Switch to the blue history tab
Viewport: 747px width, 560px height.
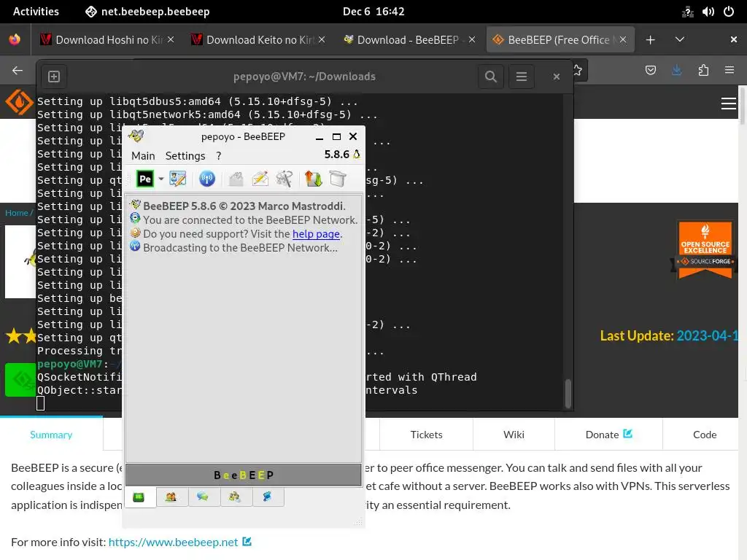coord(267,497)
